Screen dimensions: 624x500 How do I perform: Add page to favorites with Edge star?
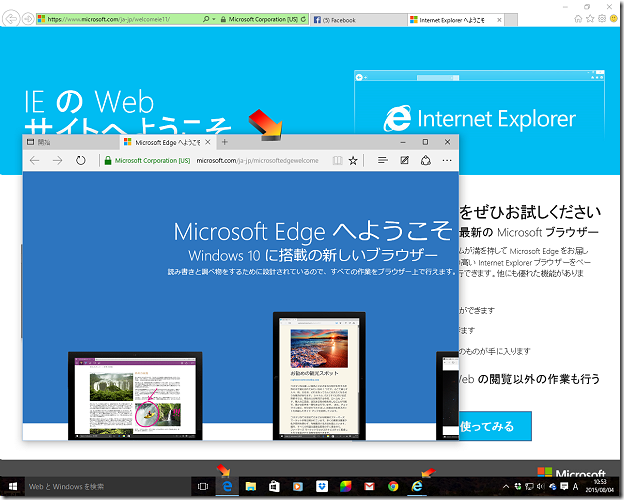(x=353, y=160)
